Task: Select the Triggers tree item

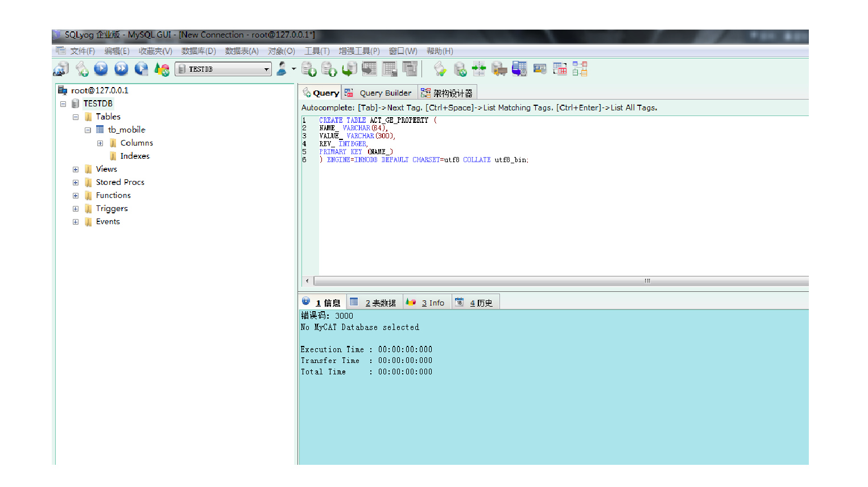Action: tap(111, 208)
